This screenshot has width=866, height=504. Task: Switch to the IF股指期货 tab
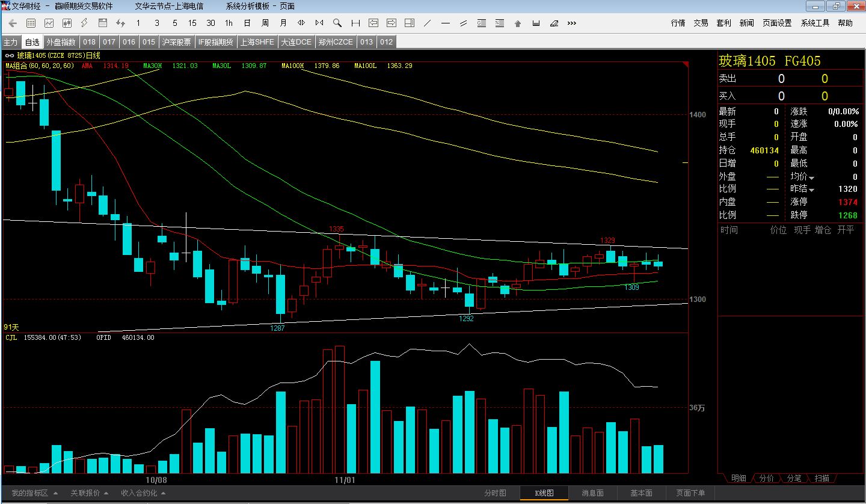pos(215,42)
